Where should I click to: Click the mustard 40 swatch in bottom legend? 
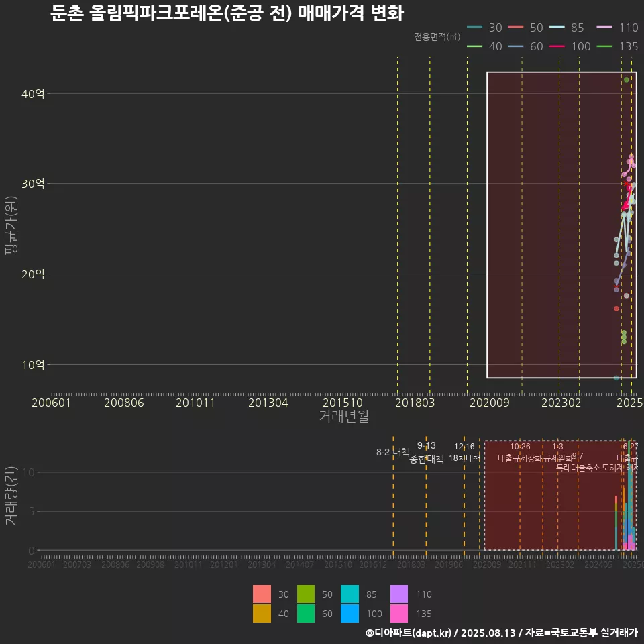pyautogui.click(x=262, y=613)
